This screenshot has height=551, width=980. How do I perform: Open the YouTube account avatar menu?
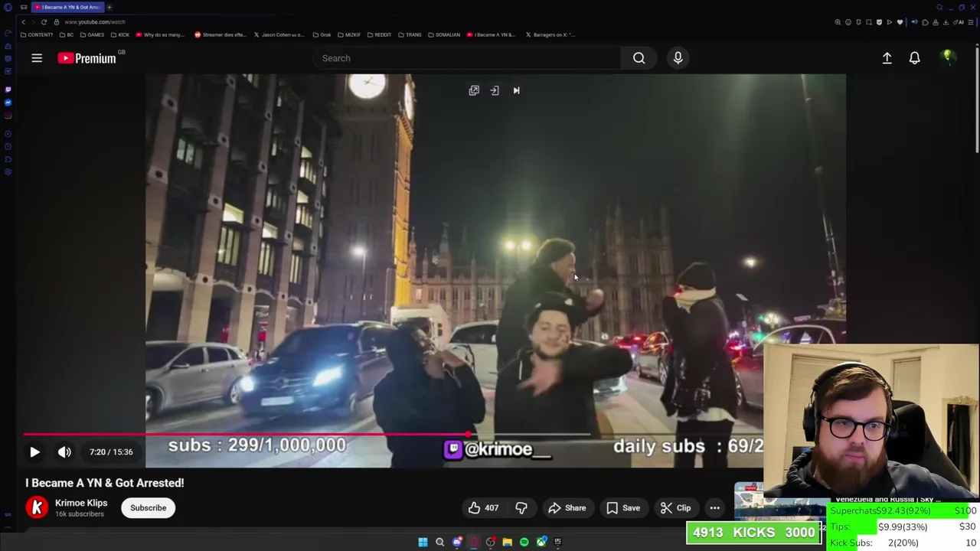948,58
